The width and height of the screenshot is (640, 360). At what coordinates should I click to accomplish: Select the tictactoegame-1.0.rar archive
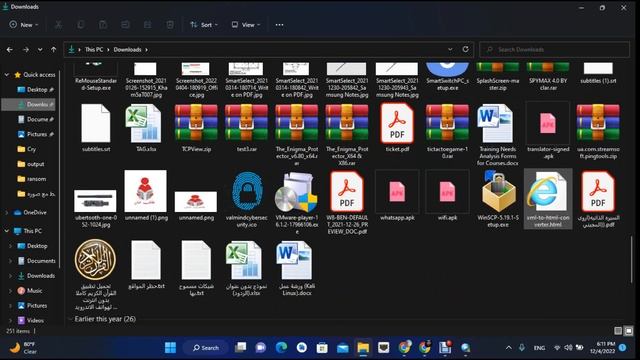coord(447,131)
